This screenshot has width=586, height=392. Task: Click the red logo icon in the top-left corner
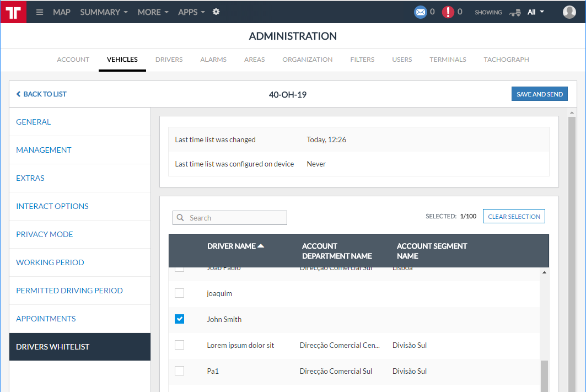[13, 12]
